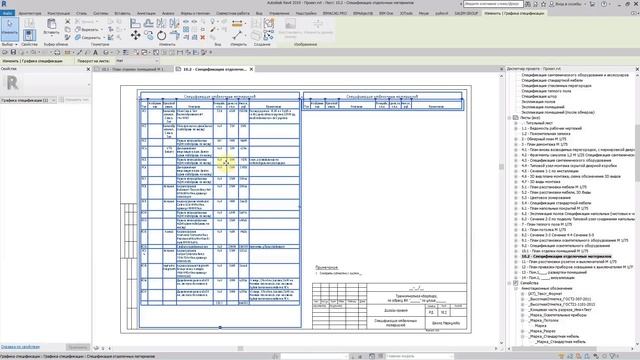Viewport: 640px width, 360px height.
Task: Select 'Экспликация полов' in Project Browser
Action: (x=538, y=102)
